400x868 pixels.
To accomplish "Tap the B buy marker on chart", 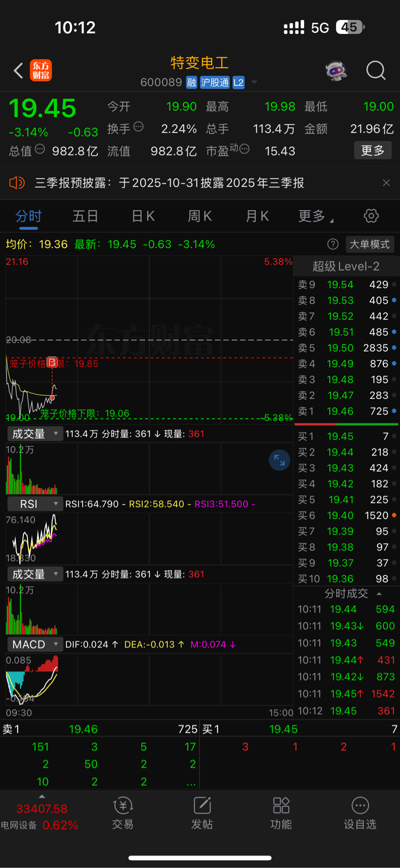I will tap(52, 362).
